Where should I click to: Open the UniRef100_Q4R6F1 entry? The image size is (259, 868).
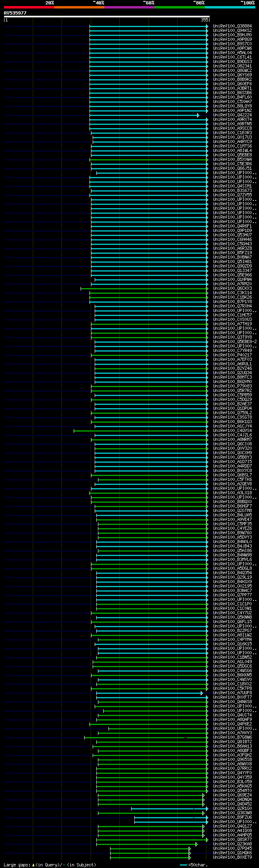pyautogui.click(x=232, y=226)
